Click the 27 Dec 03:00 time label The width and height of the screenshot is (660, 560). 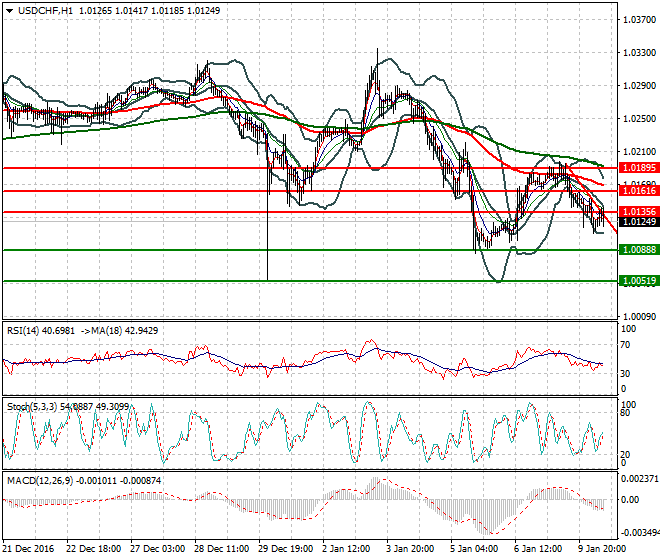pos(157,549)
